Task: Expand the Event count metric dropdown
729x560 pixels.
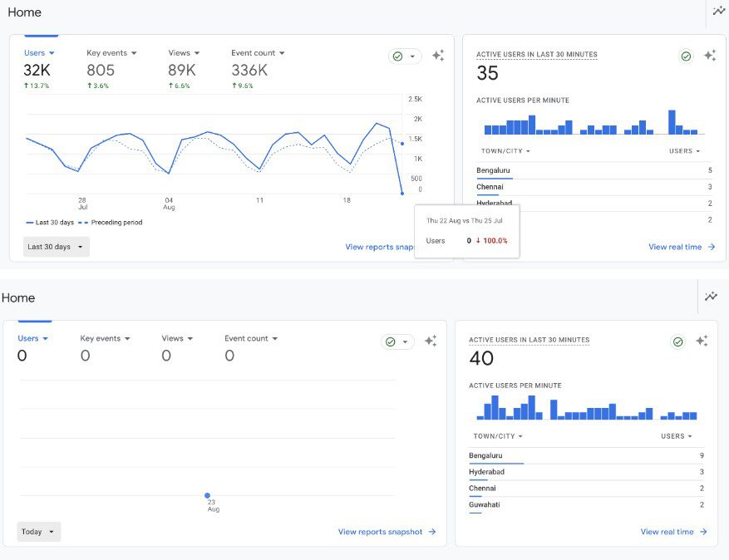Action: tap(259, 52)
